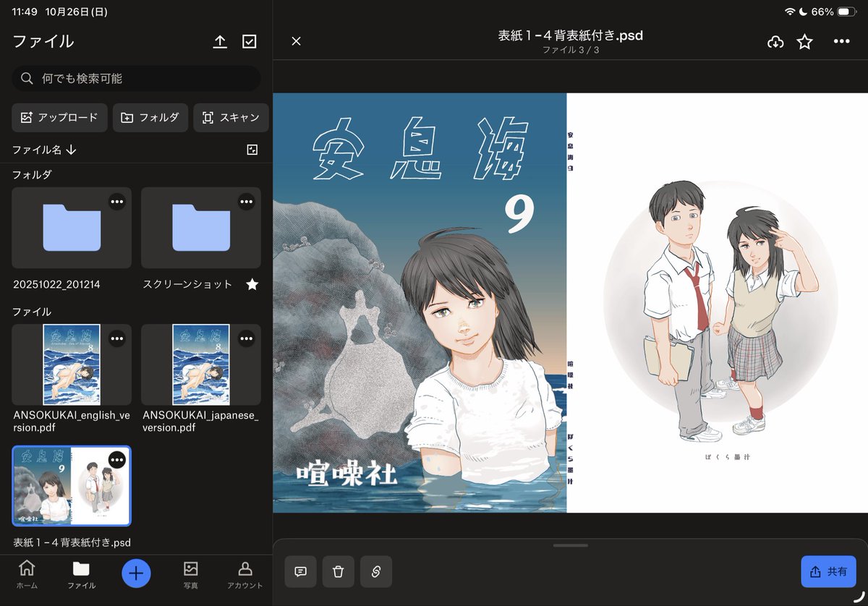Tap the スキャン button
Image resolution: width=868 pixels, height=606 pixels.
pos(231,117)
